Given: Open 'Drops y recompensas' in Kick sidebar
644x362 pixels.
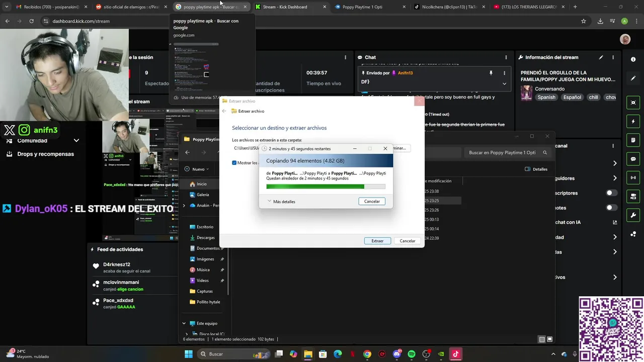Looking at the screenshot, I should coord(45,154).
